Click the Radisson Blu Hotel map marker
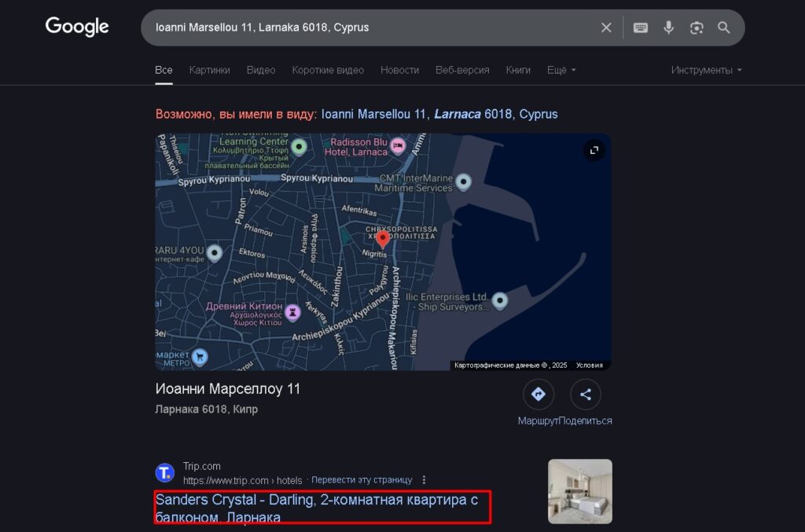 (399, 145)
